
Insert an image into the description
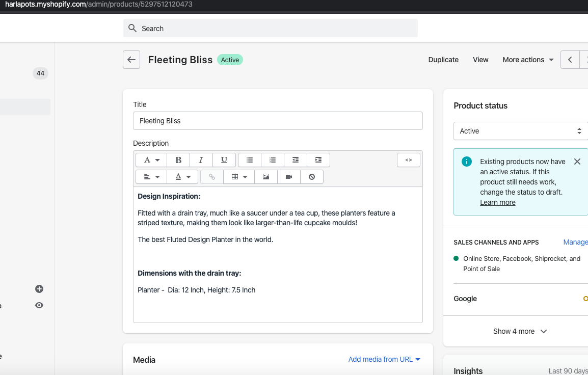(265, 176)
